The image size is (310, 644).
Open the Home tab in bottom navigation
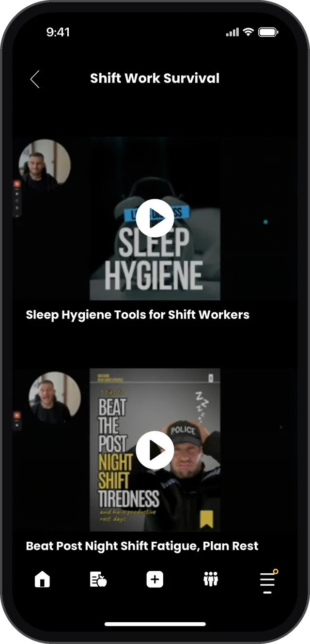pyautogui.click(x=43, y=579)
